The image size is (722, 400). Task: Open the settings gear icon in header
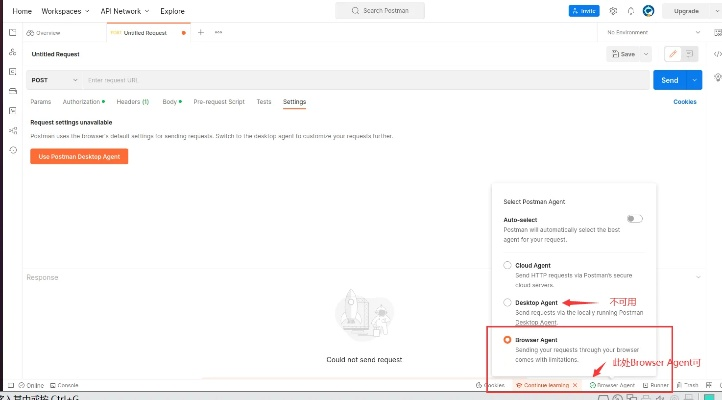(x=614, y=11)
